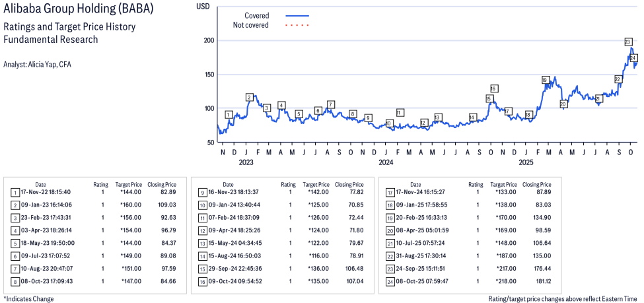Select chart marker 23 at the price peak
Viewport: 644px width, 303px height.
click(627, 42)
